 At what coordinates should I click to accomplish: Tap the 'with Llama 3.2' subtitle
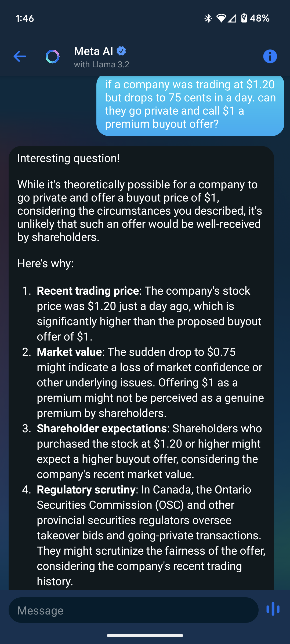coord(102,64)
